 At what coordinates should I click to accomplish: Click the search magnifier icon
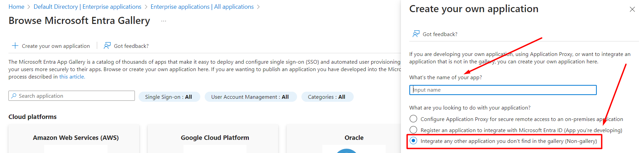(14, 96)
